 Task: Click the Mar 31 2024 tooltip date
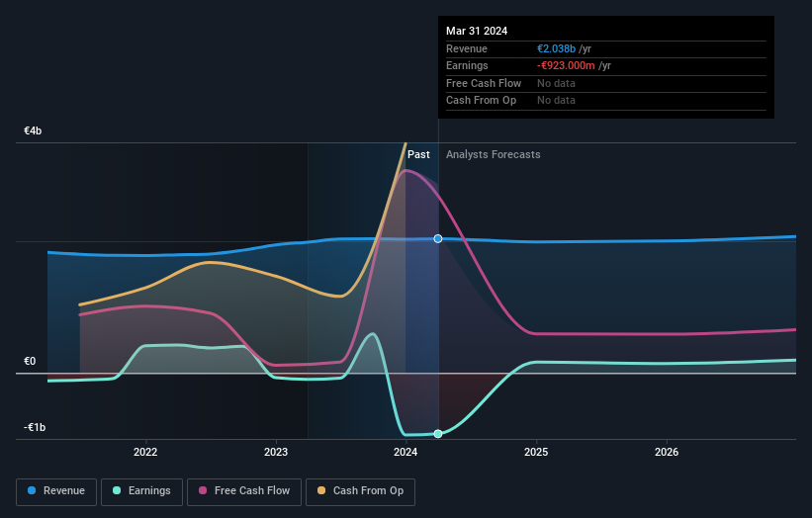[477, 31]
